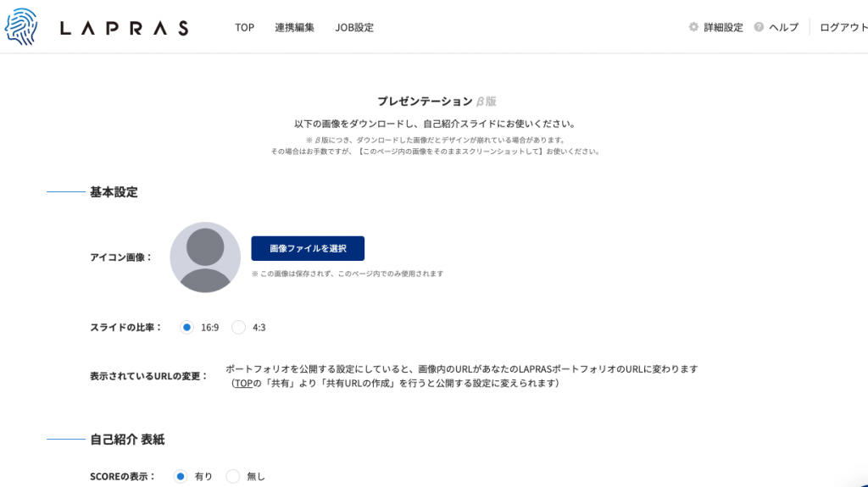Click the スライドの比率： label

(126, 328)
